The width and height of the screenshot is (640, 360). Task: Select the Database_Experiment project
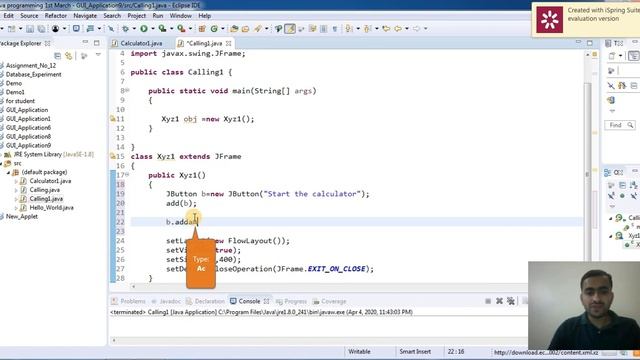pos(33,75)
